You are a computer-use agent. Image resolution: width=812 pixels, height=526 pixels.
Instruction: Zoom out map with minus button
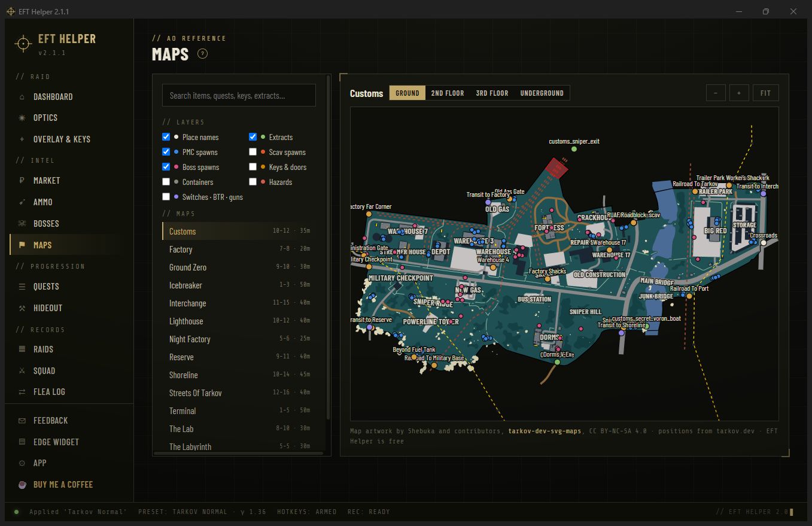716,93
